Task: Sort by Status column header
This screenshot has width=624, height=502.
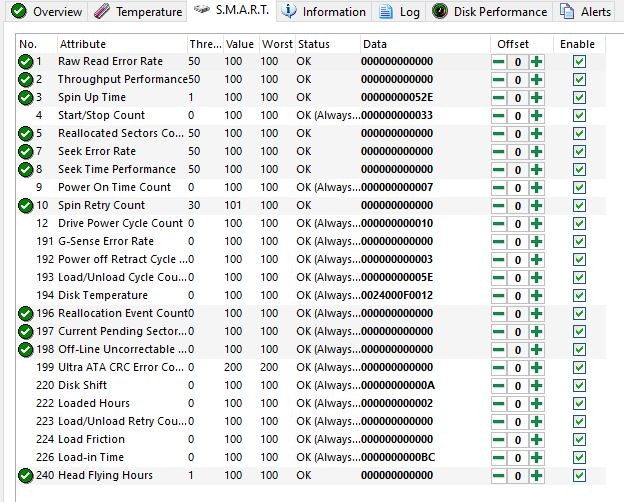Action: [328, 44]
